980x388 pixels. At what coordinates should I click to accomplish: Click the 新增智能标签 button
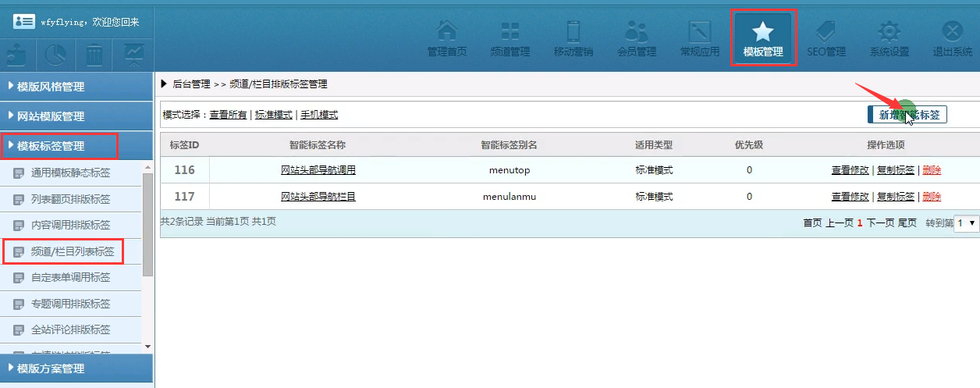click(x=907, y=115)
